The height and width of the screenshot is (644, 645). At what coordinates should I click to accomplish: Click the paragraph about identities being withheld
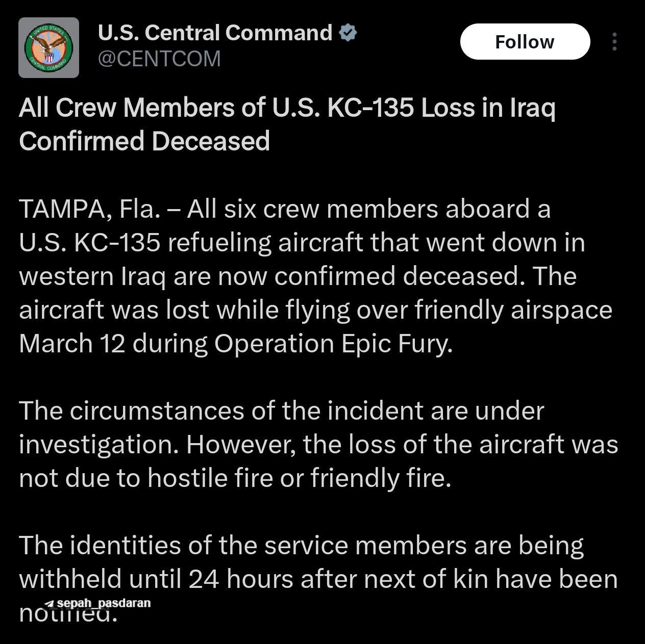(301, 546)
